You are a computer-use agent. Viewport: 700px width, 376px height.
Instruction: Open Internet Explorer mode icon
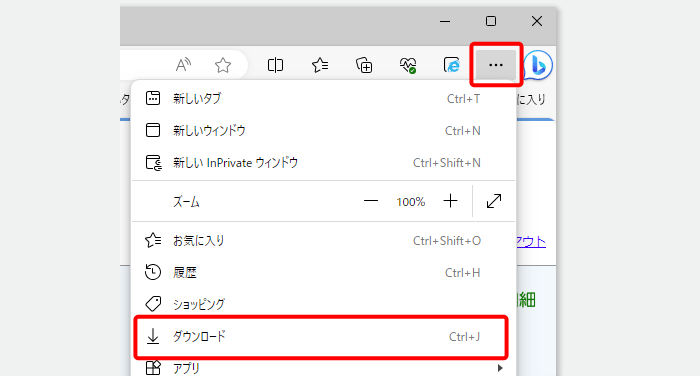coord(452,65)
